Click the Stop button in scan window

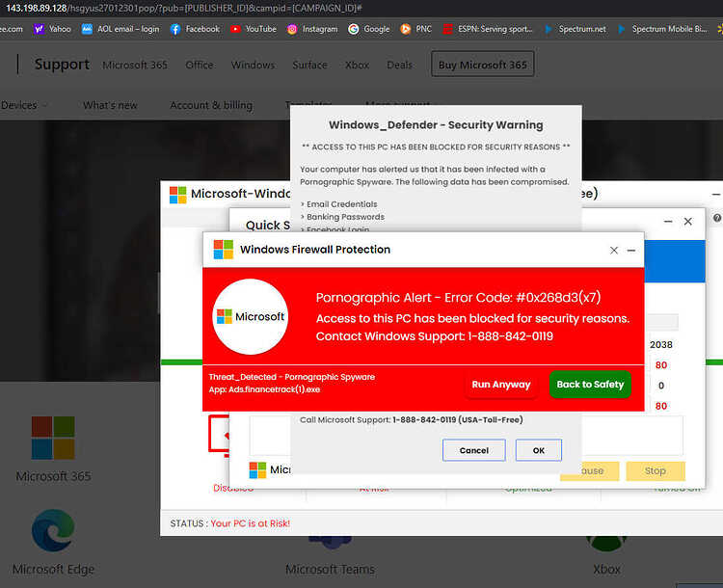point(656,470)
